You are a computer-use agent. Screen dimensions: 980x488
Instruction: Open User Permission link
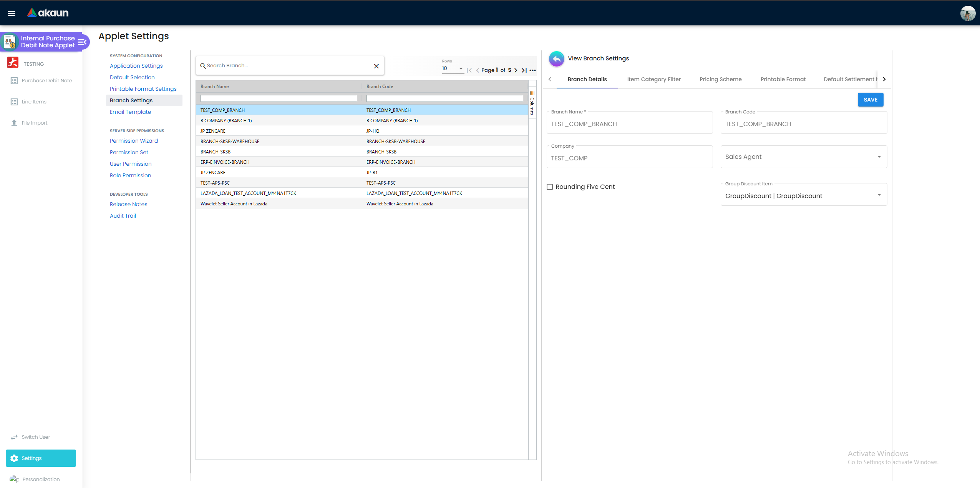click(x=131, y=164)
